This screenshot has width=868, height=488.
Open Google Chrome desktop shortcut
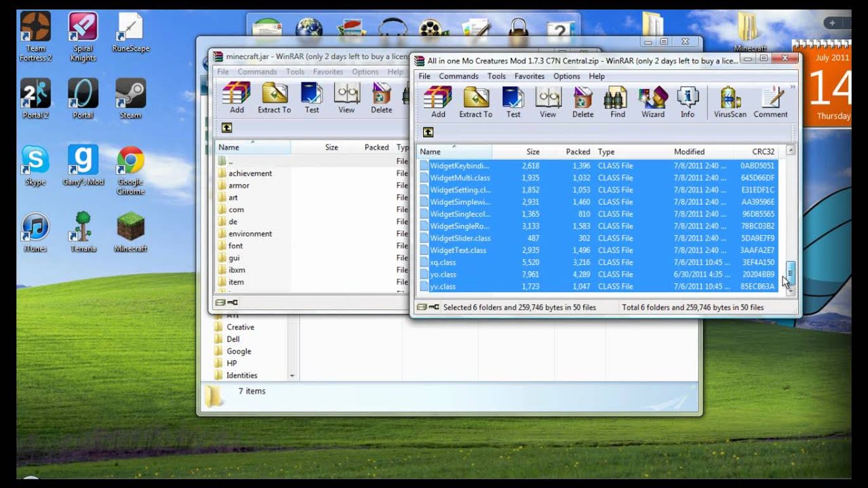[130, 171]
